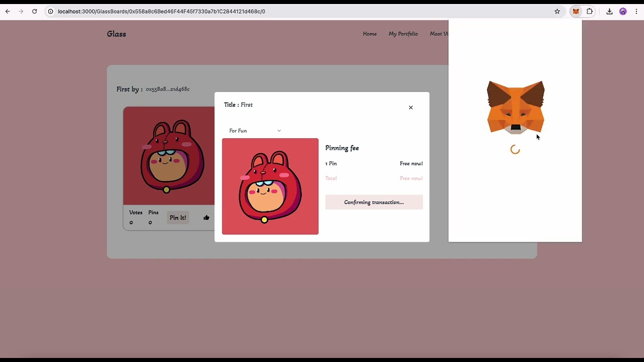Close the pinning dialog with the X
The width and height of the screenshot is (644, 362).
(411, 108)
